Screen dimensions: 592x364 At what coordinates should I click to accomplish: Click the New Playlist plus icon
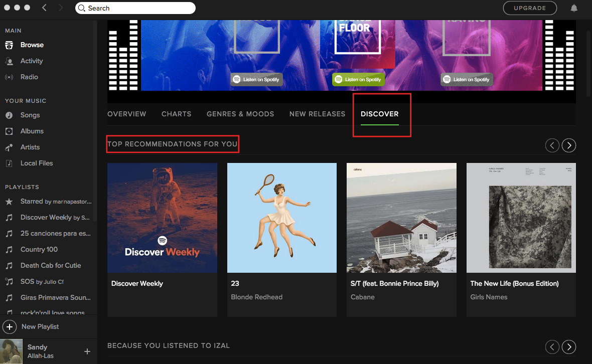(9, 327)
